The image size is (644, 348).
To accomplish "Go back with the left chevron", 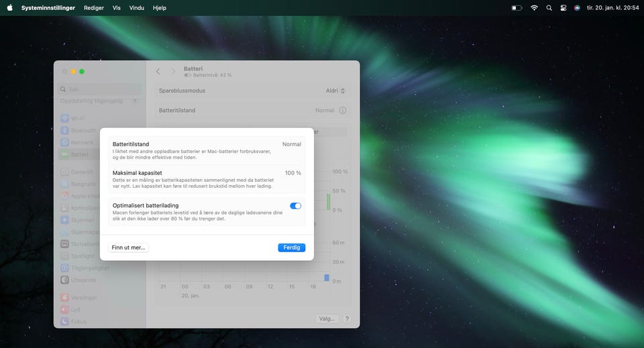I will point(158,71).
